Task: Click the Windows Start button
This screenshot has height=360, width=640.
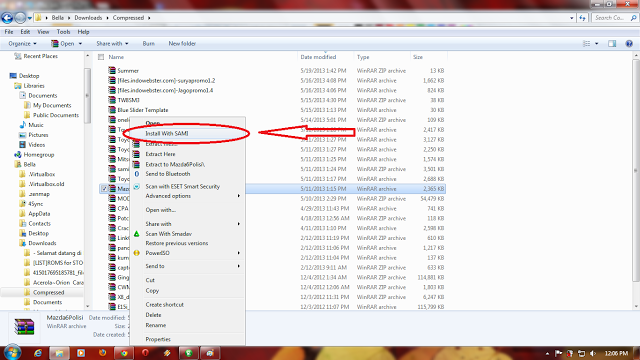Action: (x=12, y=353)
